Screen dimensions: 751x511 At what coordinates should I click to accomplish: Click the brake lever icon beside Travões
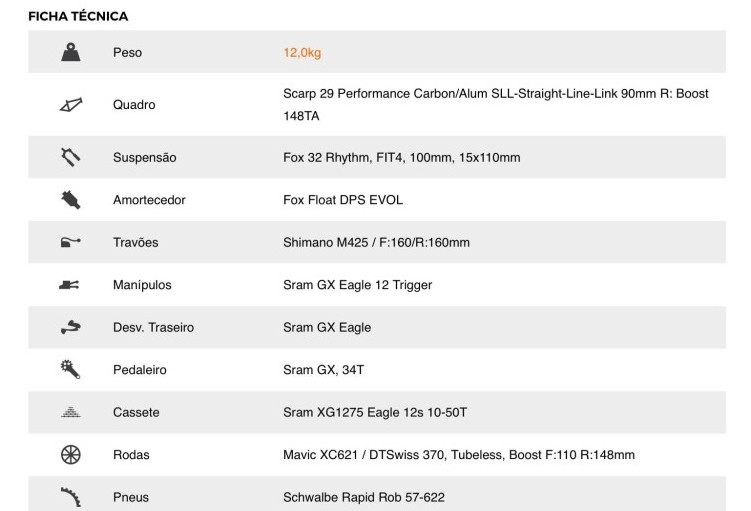pos(70,242)
